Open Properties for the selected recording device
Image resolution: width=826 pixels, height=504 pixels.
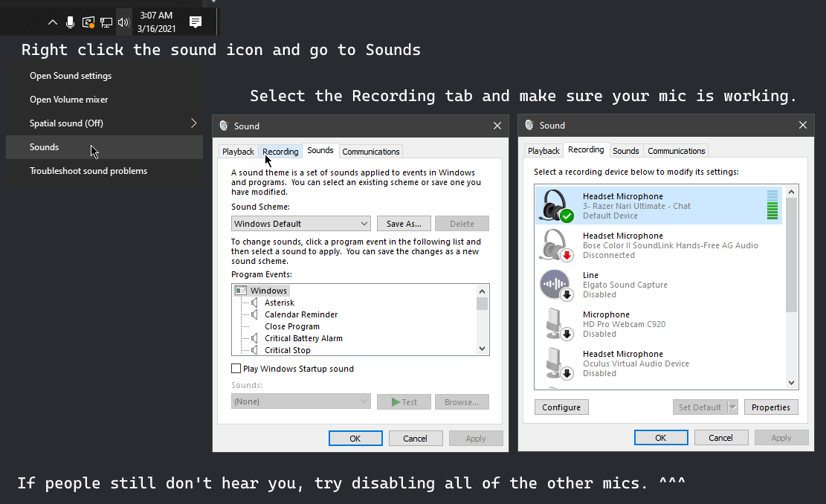771,407
